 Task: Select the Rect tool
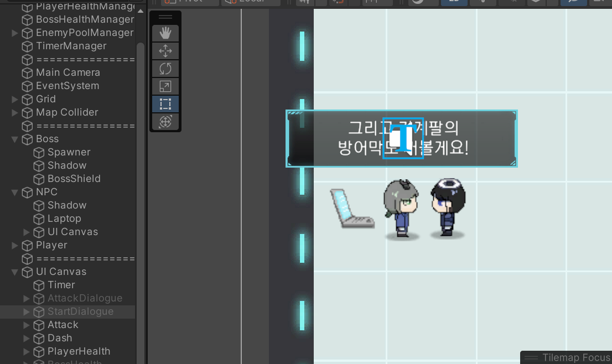coord(165,104)
